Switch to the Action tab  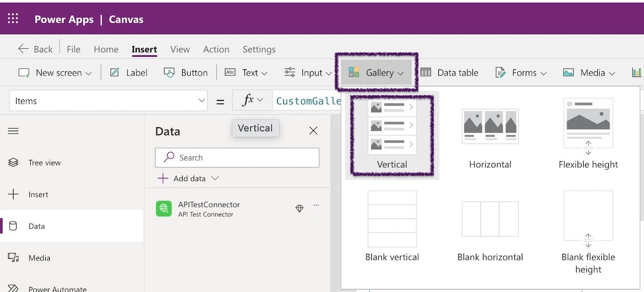coord(216,49)
